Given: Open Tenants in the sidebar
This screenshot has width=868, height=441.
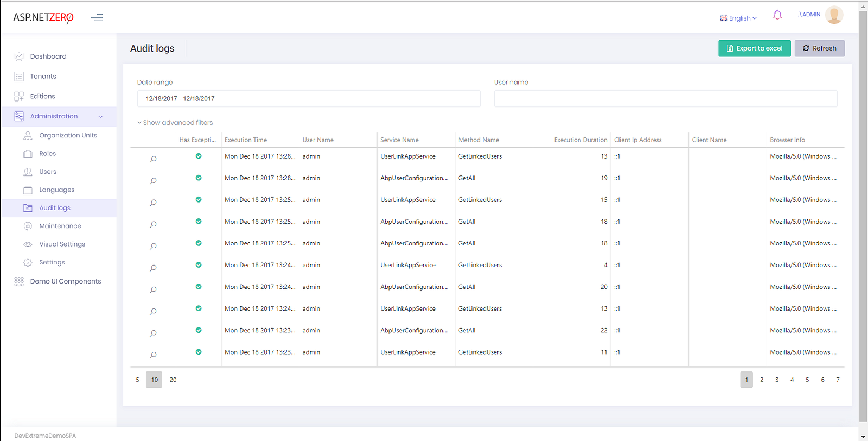Looking at the screenshot, I should (x=43, y=77).
